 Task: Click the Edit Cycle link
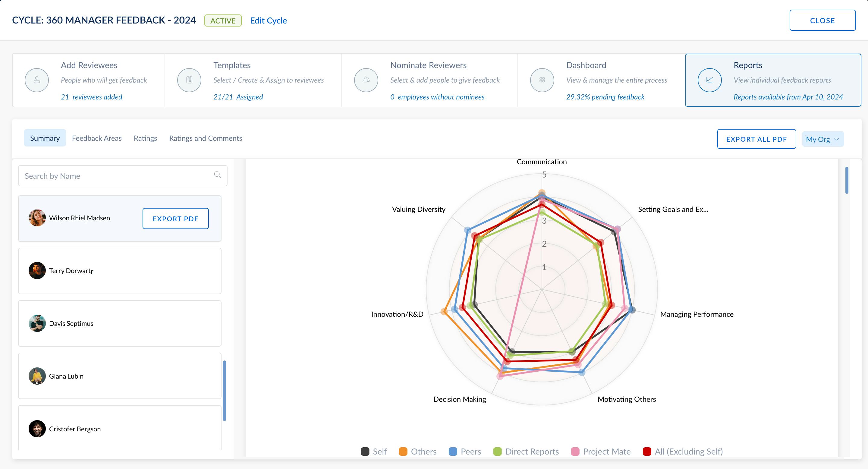click(269, 20)
